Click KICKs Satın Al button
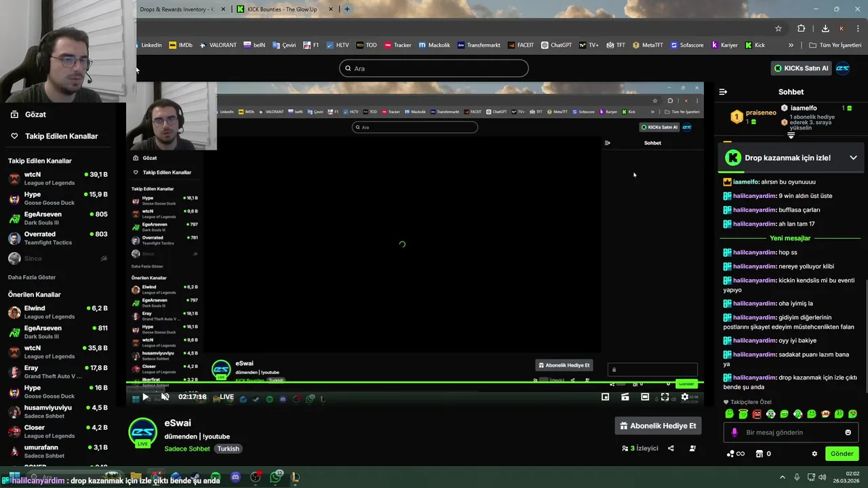The width and height of the screenshot is (868, 488). point(802,68)
